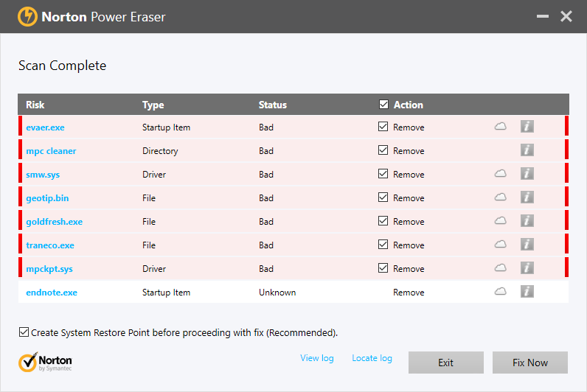Open the mpckpt.sys risk link
Image resolution: width=587 pixels, height=392 pixels.
[49, 269]
